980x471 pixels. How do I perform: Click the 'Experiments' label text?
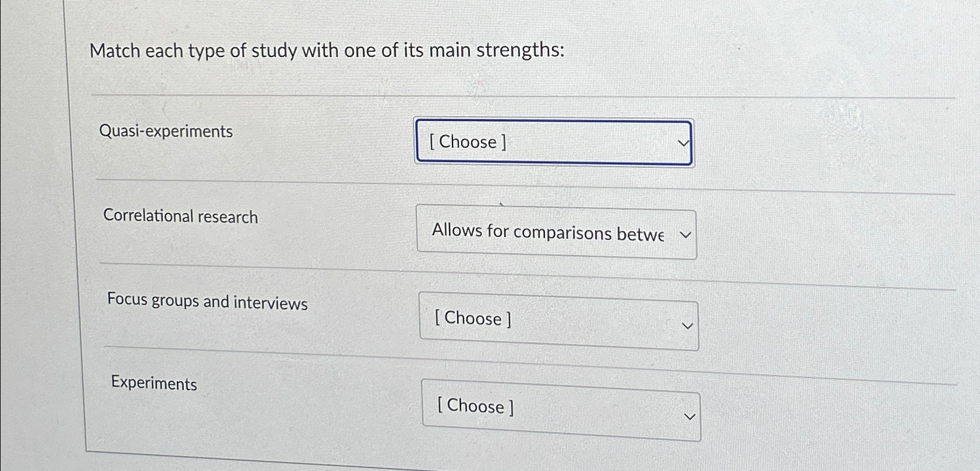pyautogui.click(x=154, y=384)
